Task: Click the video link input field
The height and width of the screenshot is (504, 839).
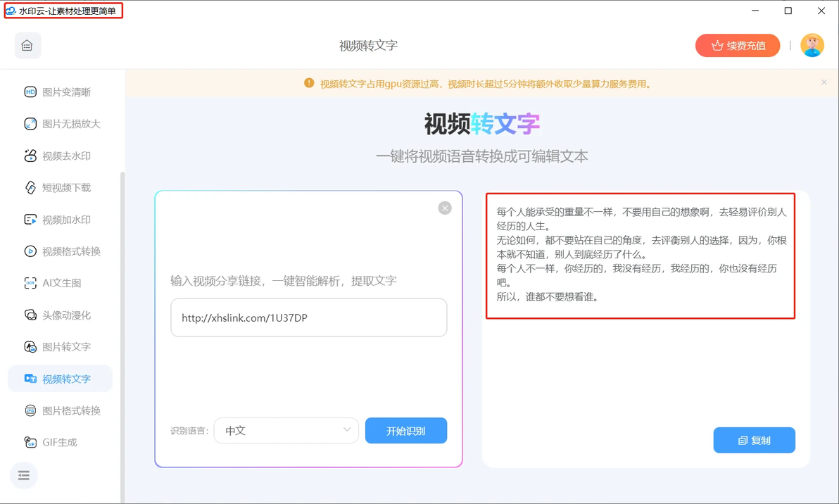Action: coord(309,317)
